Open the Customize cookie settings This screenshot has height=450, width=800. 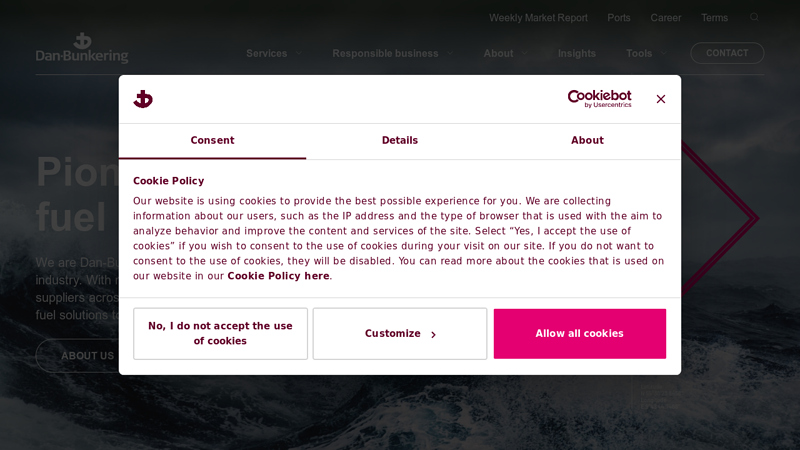click(400, 334)
